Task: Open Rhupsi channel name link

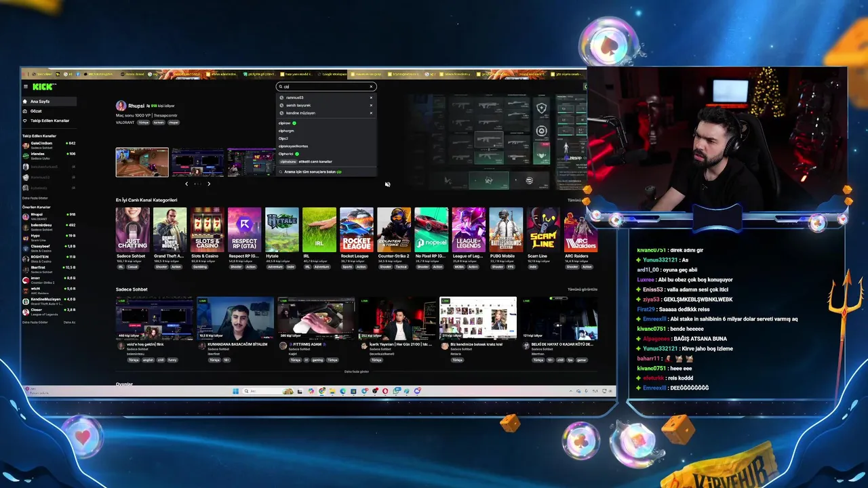Action: (x=136, y=106)
